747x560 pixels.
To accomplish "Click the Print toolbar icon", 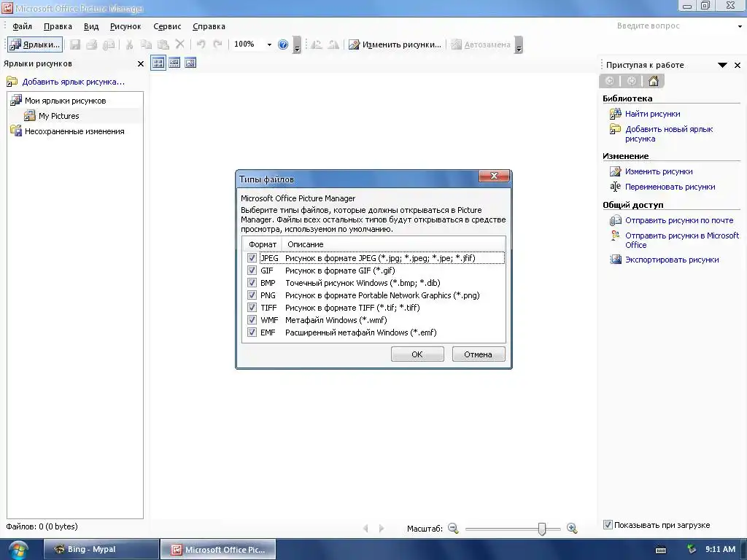I will [x=92, y=44].
